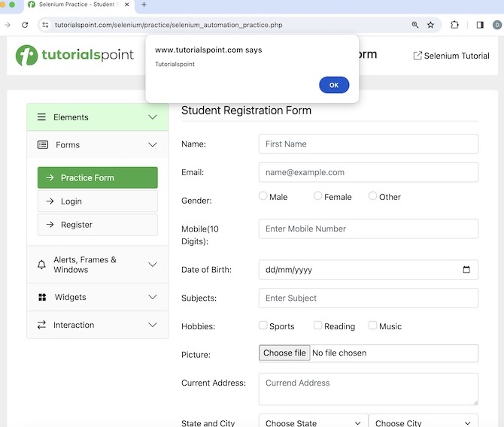Viewport: 504px width, 427px height.
Task: Open the Selenium Tutorial link
Action: 451,56
